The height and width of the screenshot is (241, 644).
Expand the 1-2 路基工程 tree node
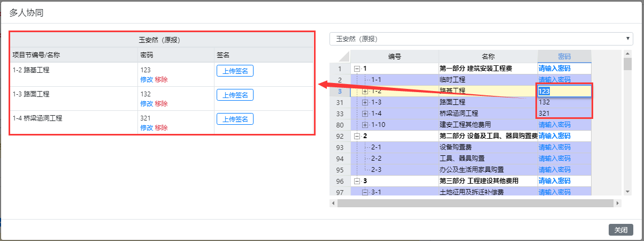[x=365, y=91]
